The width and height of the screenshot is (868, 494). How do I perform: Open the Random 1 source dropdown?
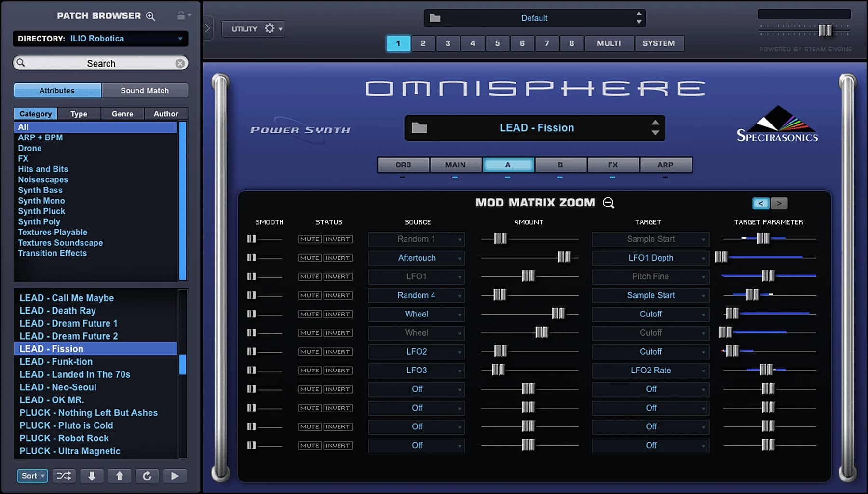(416, 239)
